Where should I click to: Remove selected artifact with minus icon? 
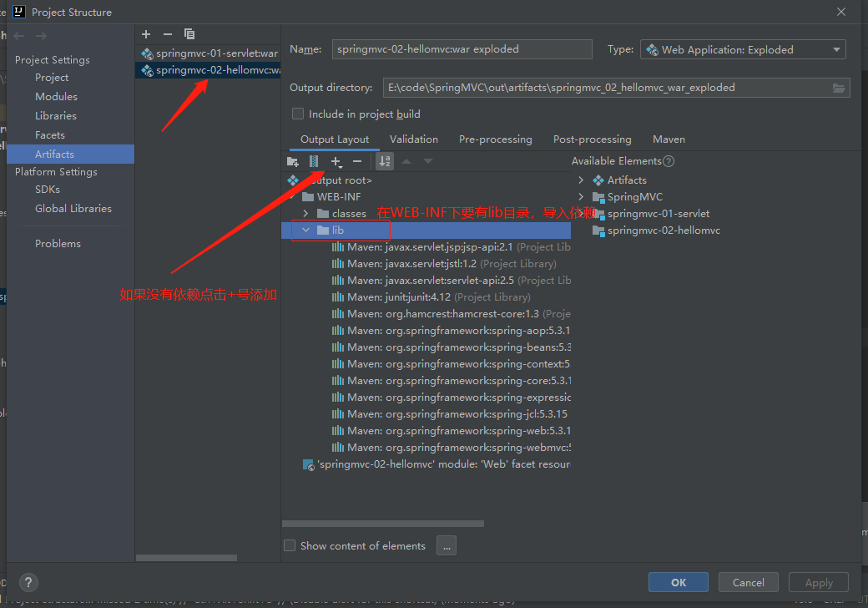pyautogui.click(x=168, y=34)
